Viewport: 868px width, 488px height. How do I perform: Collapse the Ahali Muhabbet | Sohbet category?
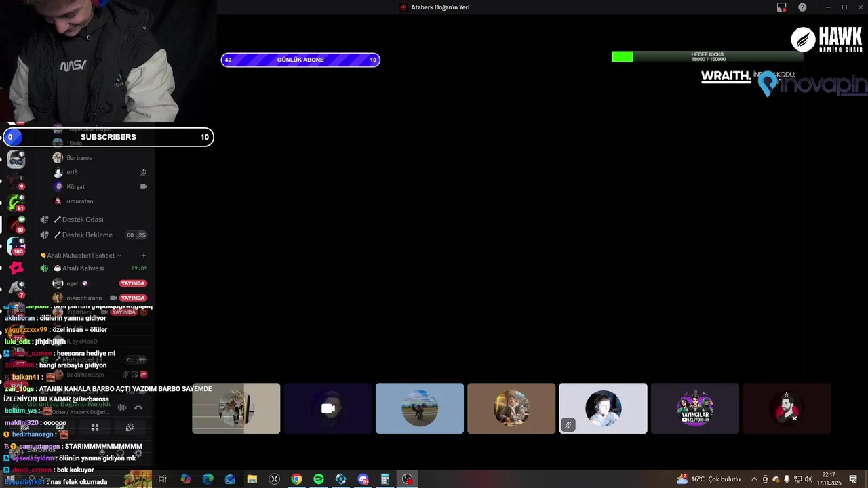(x=81, y=256)
